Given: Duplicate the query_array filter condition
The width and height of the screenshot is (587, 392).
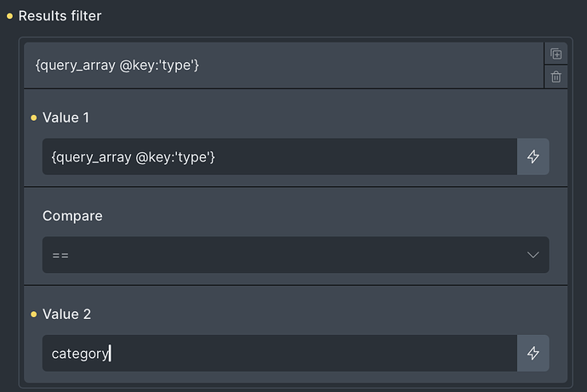Looking at the screenshot, I should tap(556, 54).
